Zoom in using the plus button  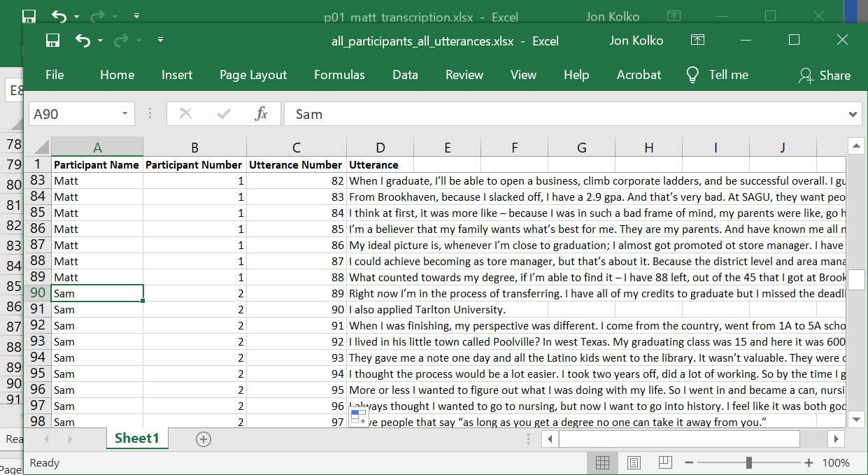(x=809, y=462)
